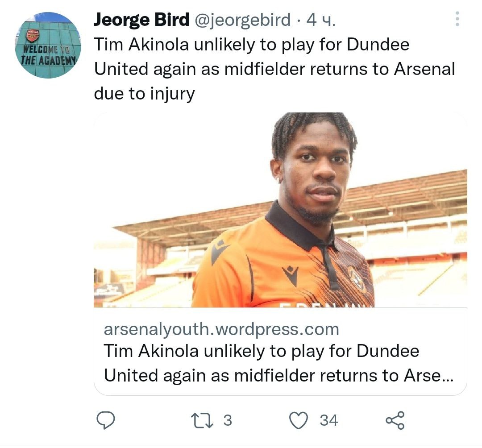Click the retweet count of 3
This screenshot has width=482, height=448.
pyautogui.click(x=227, y=420)
